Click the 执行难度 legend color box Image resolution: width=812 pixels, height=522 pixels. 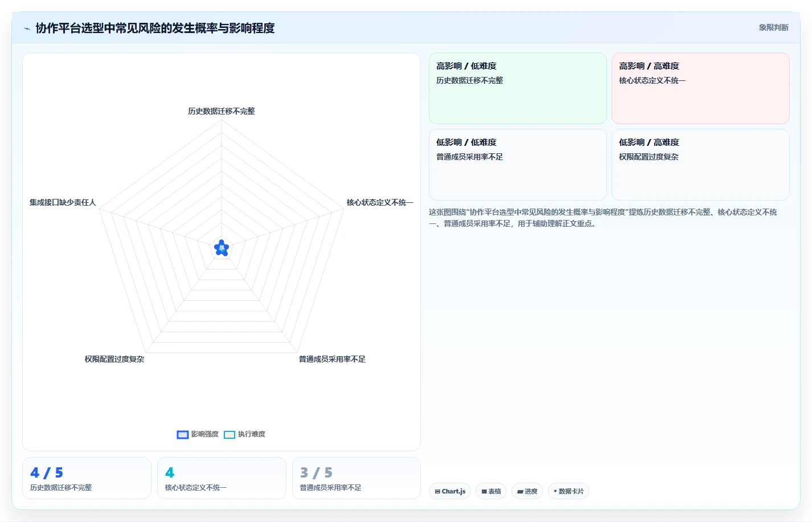pos(229,435)
